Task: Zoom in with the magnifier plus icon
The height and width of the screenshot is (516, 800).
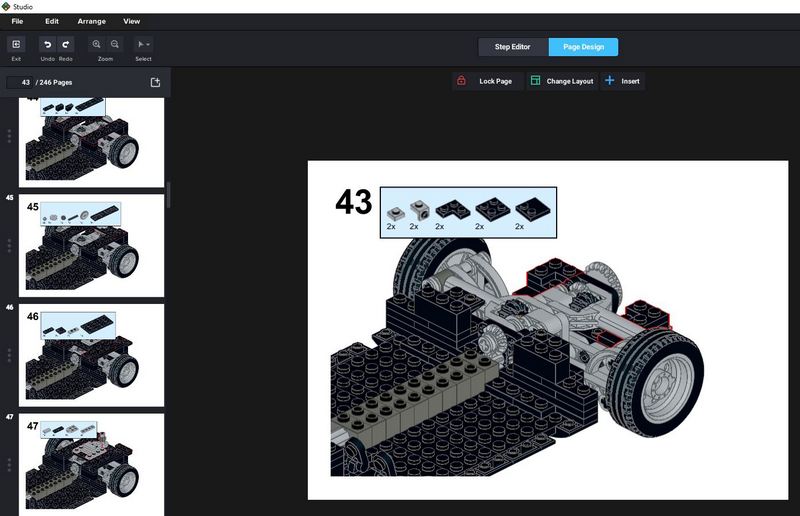Action: pos(96,44)
